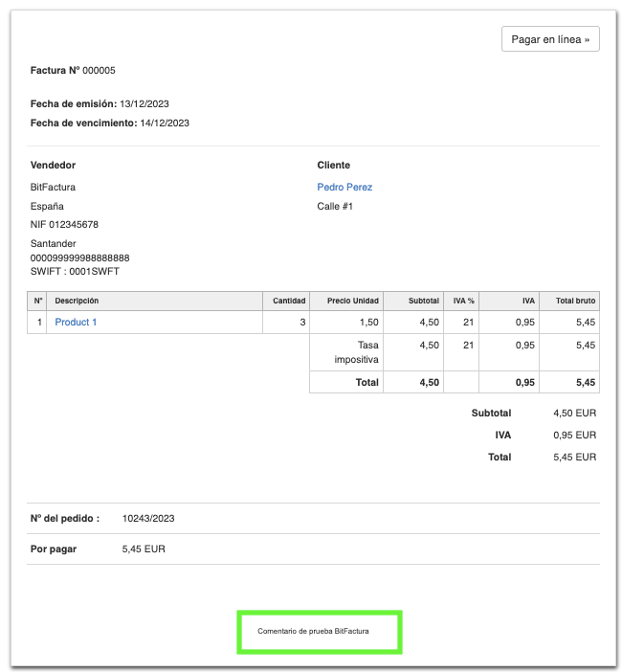Image resolution: width=622 pixels, height=672 pixels.
Task: Click the Descripción column header
Action: click(x=77, y=301)
